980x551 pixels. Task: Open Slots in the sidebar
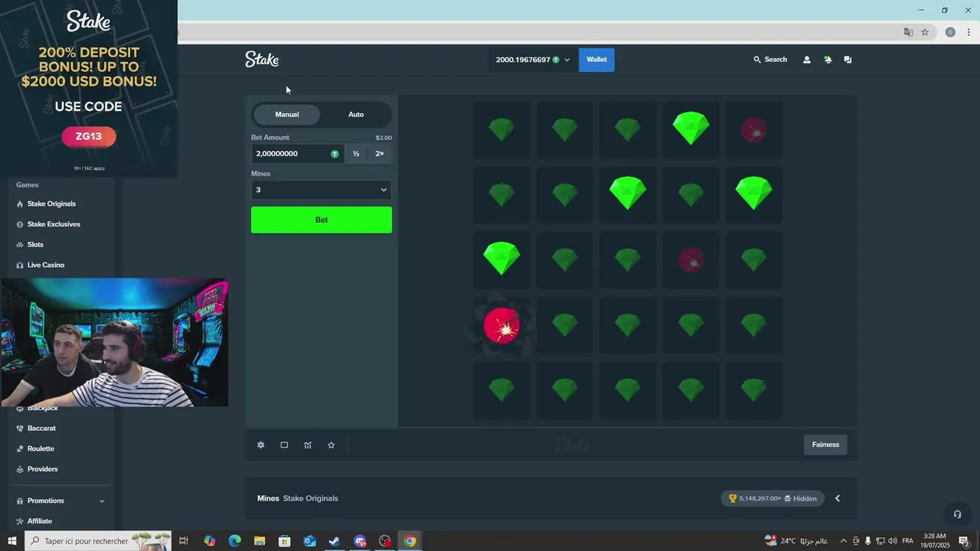35,245
